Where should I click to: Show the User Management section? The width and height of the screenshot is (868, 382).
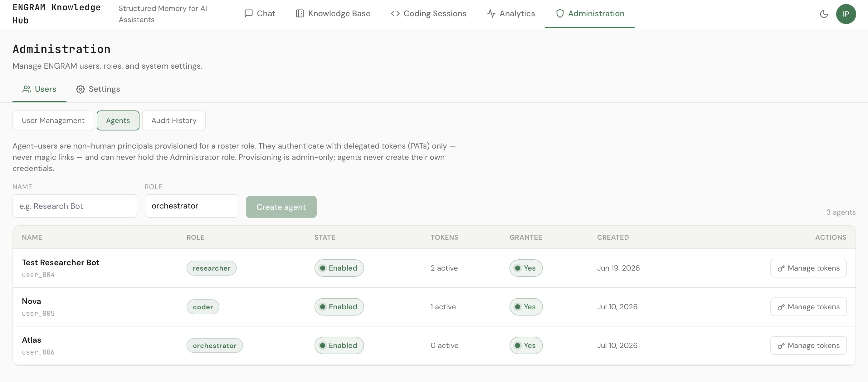[53, 120]
